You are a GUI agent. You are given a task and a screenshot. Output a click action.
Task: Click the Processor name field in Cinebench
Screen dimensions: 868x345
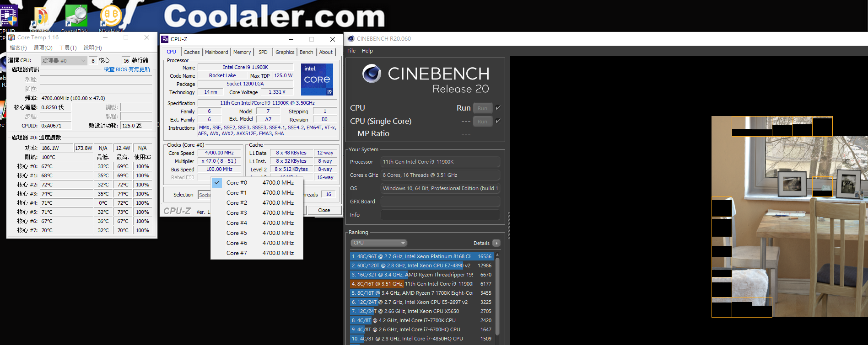(440, 162)
